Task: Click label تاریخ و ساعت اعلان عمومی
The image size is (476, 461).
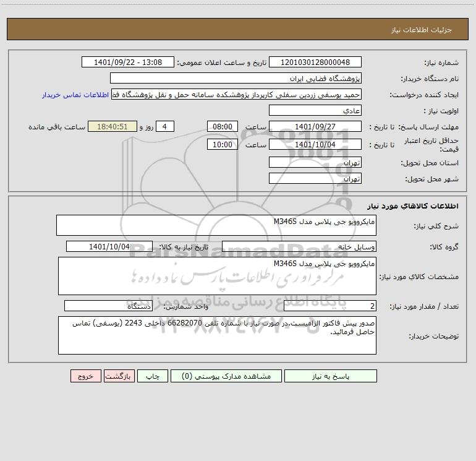Action: (222, 63)
